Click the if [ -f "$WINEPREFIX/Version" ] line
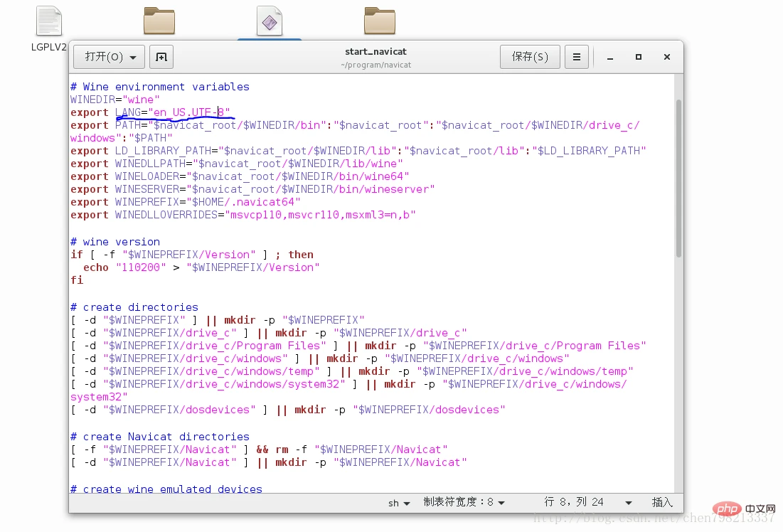This screenshot has width=783, height=532. pyautogui.click(x=192, y=255)
